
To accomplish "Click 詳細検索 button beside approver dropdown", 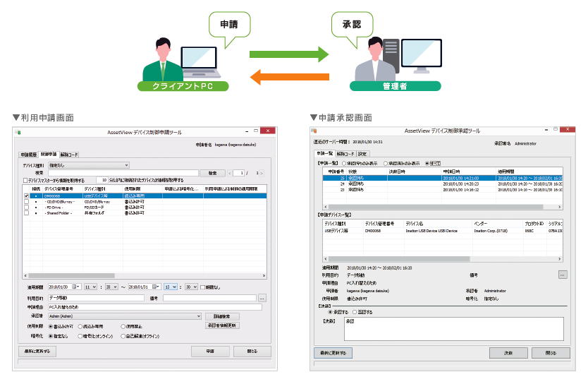I will click(x=222, y=316).
